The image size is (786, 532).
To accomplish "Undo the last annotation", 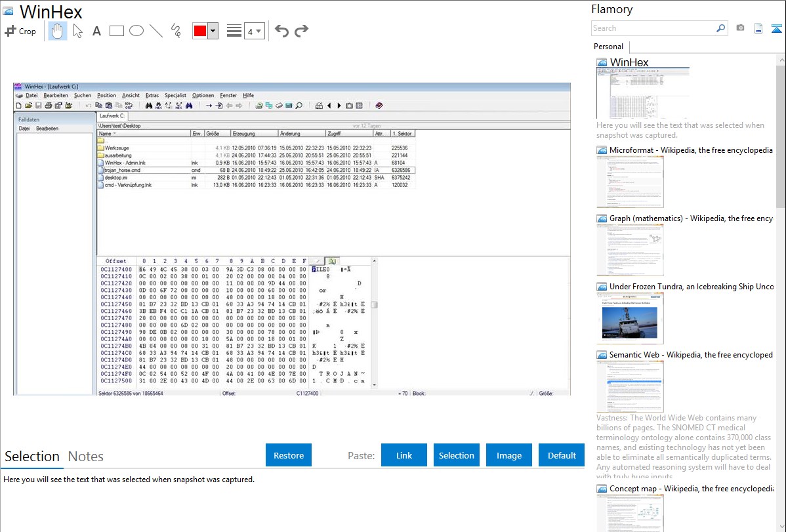I will click(281, 31).
